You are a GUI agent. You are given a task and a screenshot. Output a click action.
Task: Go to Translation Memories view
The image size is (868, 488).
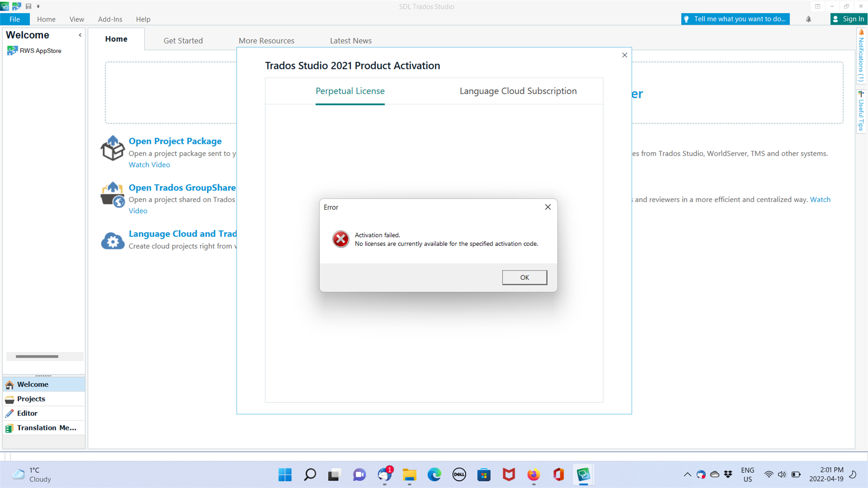click(44, 428)
